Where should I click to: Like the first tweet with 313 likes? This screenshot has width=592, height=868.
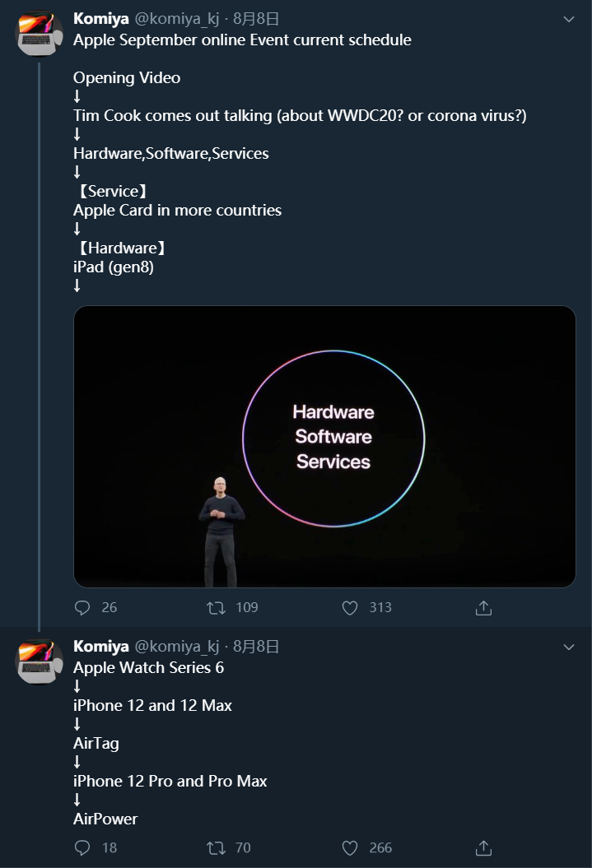coord(350,608)
